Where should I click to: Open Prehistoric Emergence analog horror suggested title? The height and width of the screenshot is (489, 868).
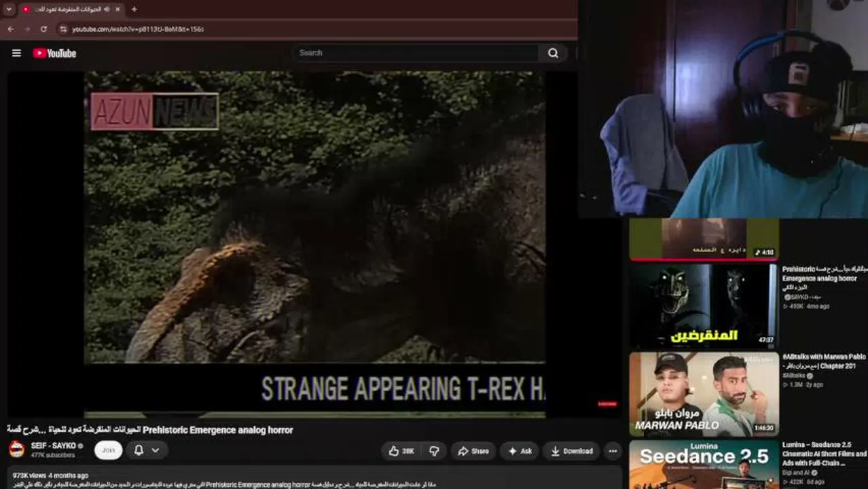[x=824, y=278]
